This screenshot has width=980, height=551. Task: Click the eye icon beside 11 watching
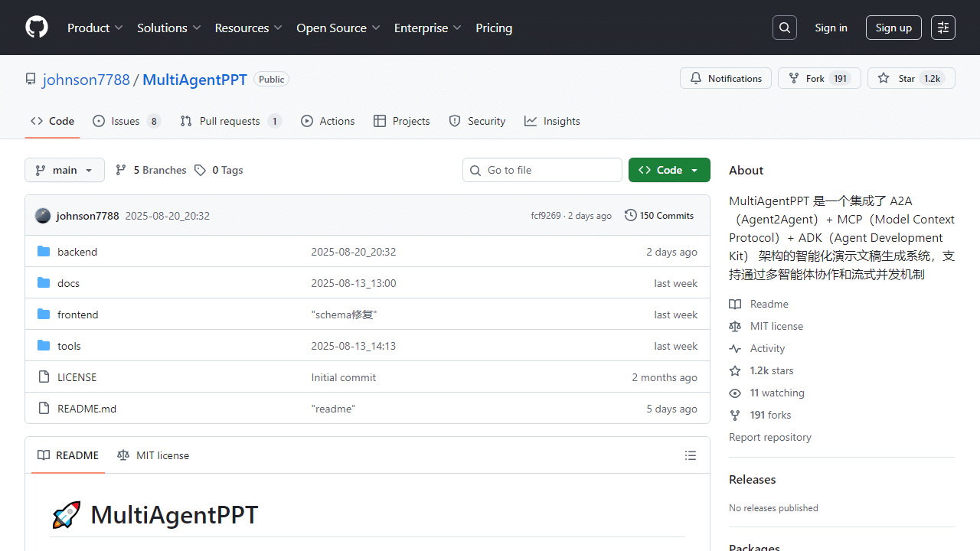[735, 393]
